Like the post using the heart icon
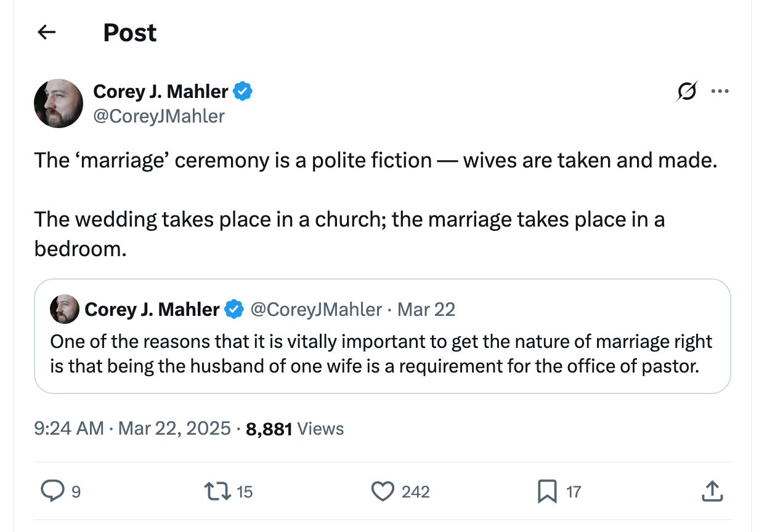Image resolution: width=767 pixels, height=532 pixels. tap(383, 491)
